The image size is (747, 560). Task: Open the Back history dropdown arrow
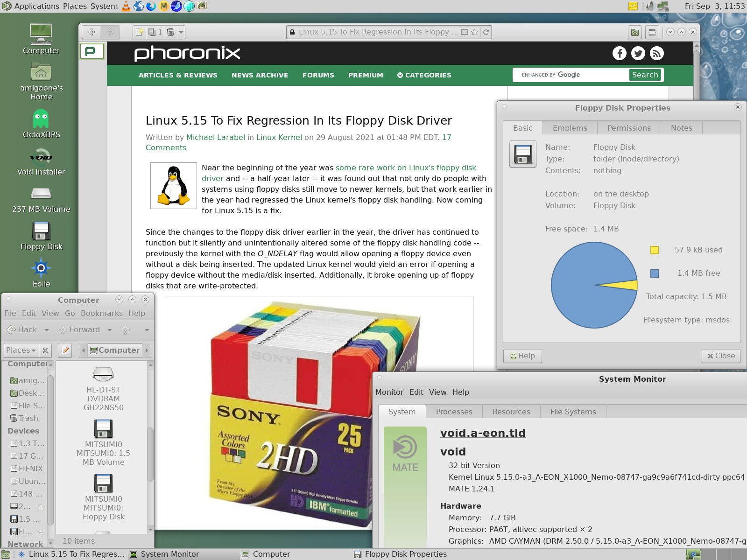[46, 330]
